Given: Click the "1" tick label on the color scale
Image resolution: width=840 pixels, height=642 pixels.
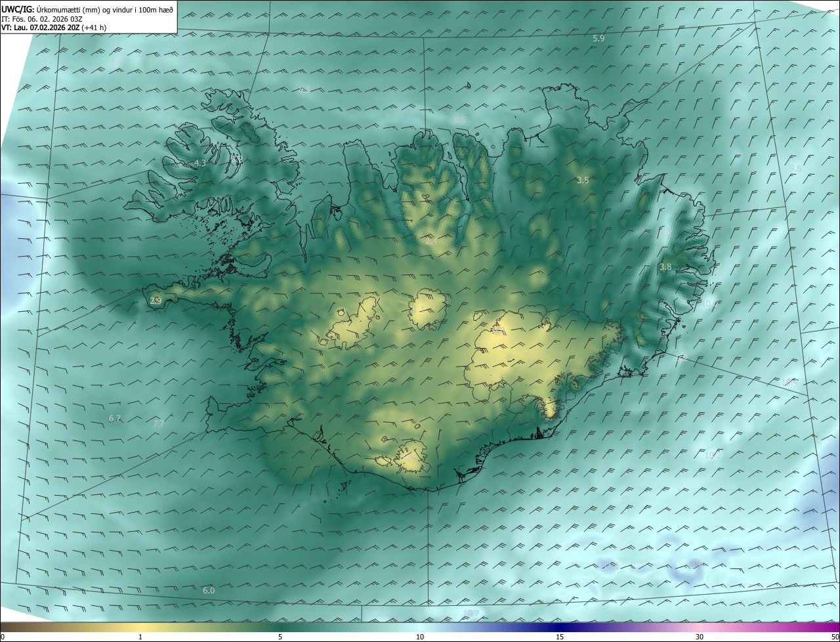Looking at the screenshot, I should tap(140, 637).
